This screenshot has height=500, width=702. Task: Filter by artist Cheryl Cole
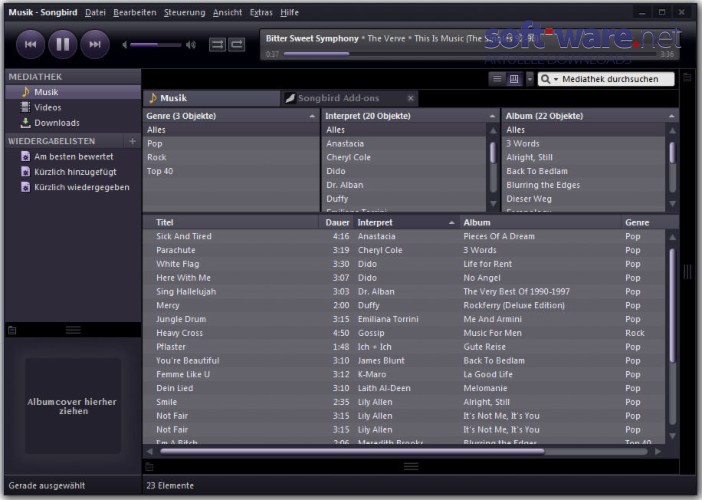[x=404, y=158]
